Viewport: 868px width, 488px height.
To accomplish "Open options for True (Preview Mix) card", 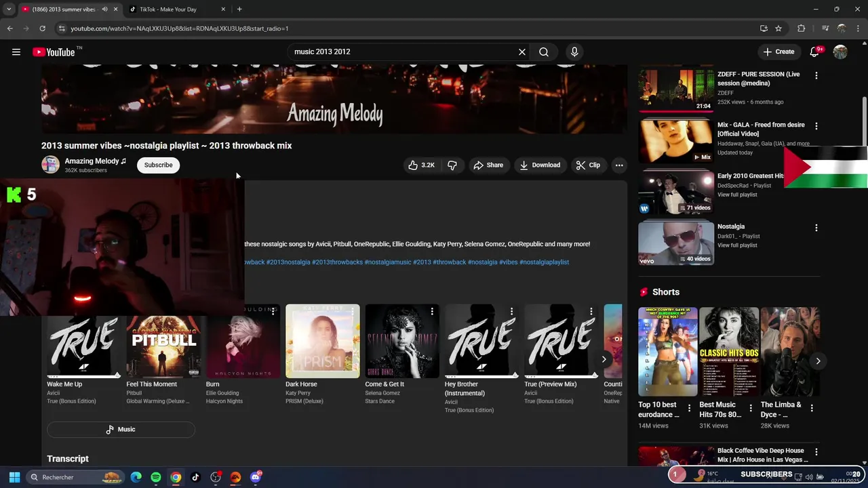I will click(591, 311).
